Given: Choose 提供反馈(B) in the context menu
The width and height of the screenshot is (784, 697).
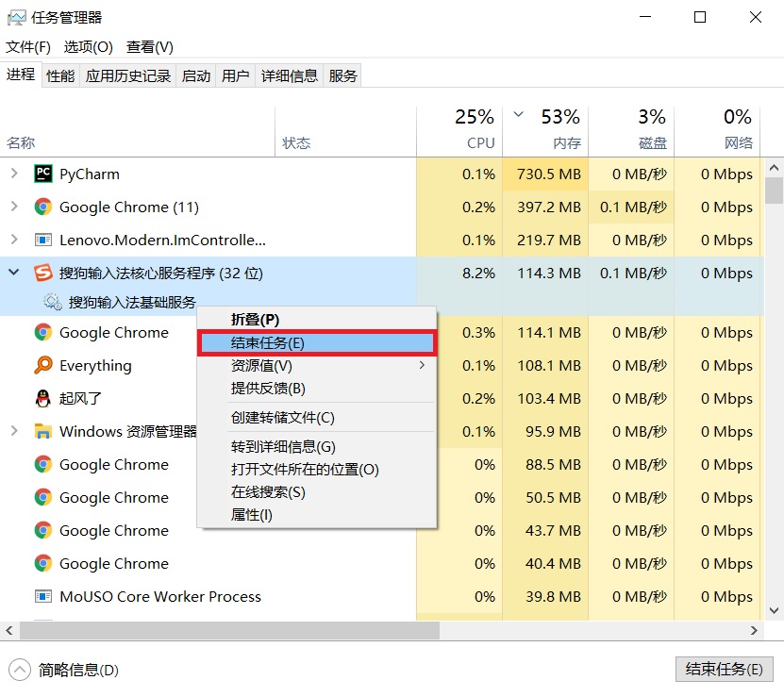Looking at the screenshot, I should [x=316, y=388].
